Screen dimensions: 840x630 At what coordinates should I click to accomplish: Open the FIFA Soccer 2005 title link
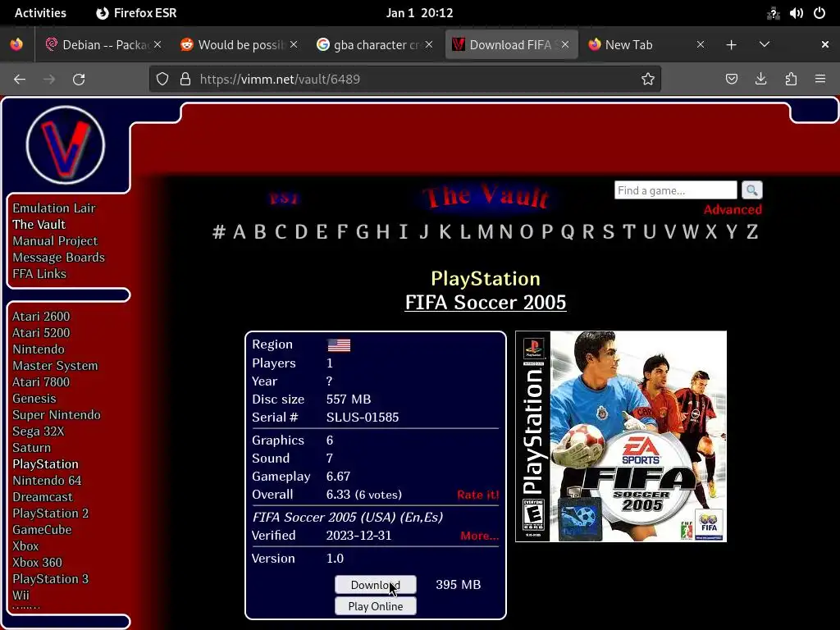tap(486, 302)
